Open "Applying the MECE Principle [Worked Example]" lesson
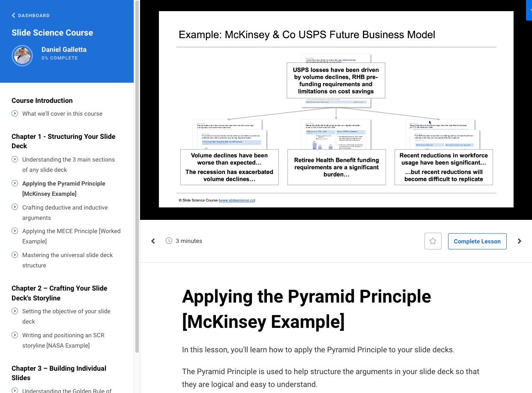 tap(72, 236)
